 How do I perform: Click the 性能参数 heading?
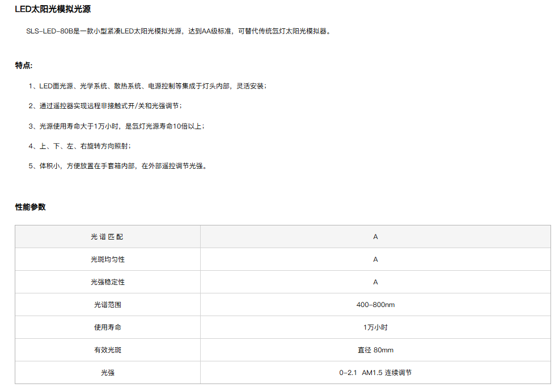(30, 207)
